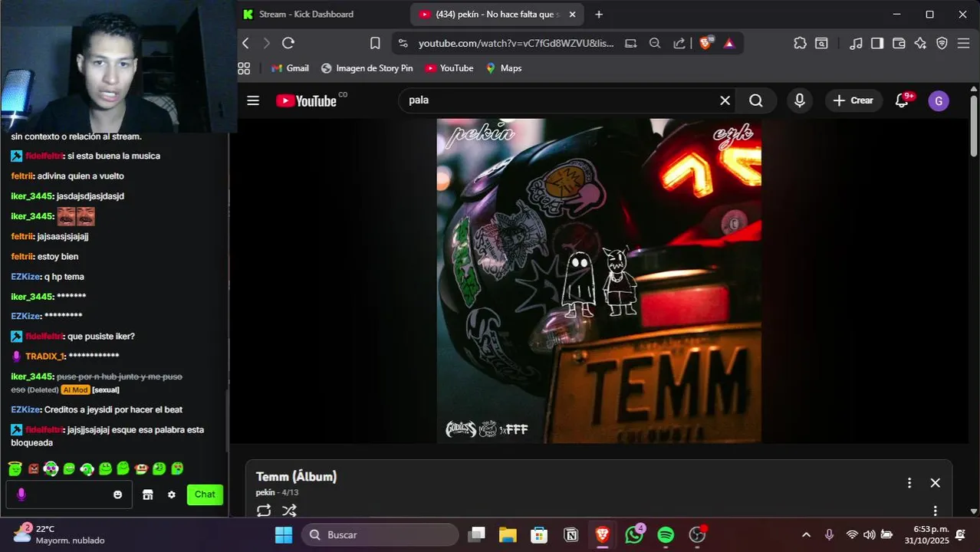This screenshot has height=552, width=980.
Task: Open the browser extensions puzzle icon
Action: coord(800,43)
